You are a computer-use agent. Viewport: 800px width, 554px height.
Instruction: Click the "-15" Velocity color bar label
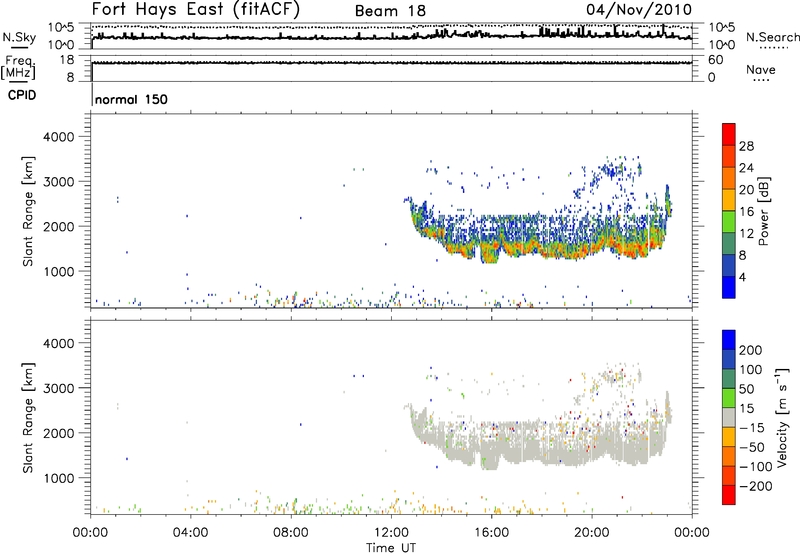(751, 428)
